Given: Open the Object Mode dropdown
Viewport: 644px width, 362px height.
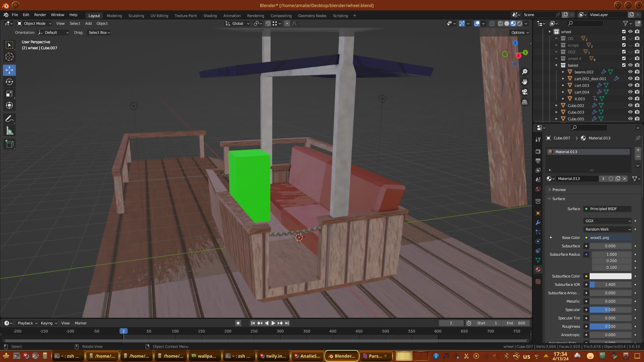Looking at the screenshot, I should 34,23.
